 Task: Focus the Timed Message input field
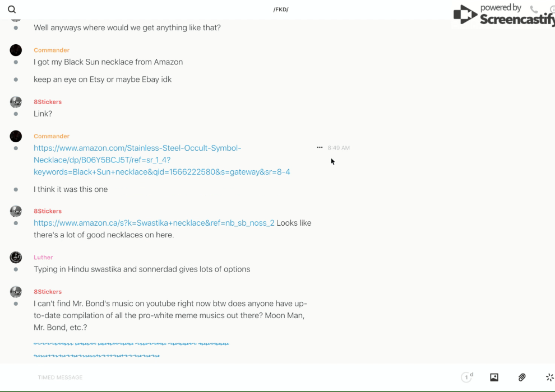coord(224,377)
